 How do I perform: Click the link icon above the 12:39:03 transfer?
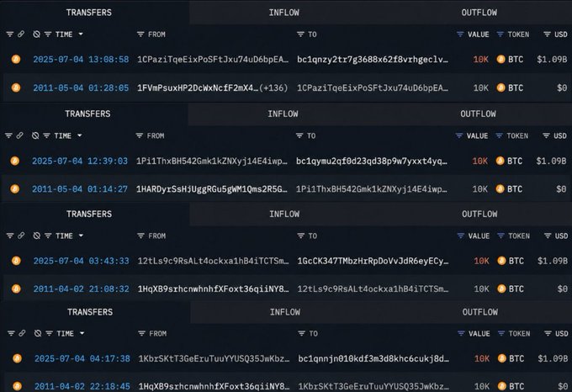20,135
